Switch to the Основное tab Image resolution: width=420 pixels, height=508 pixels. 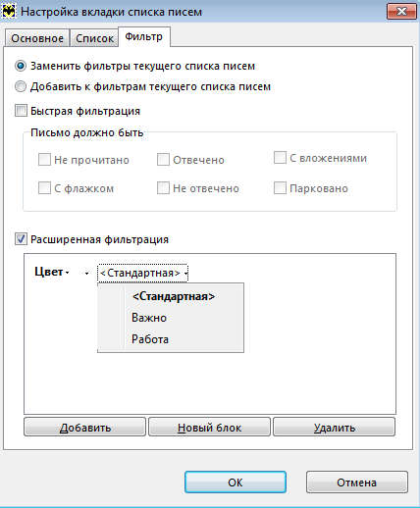[x=37, y=38]
